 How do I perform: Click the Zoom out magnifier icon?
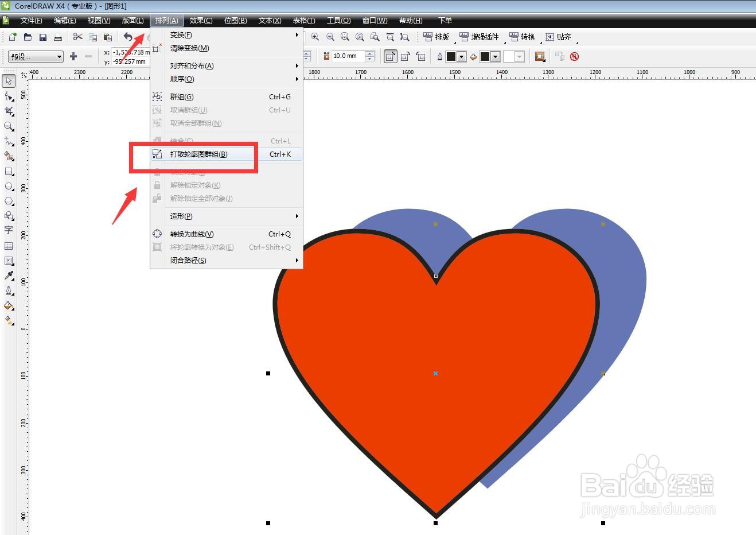click(x=330, y=37)
